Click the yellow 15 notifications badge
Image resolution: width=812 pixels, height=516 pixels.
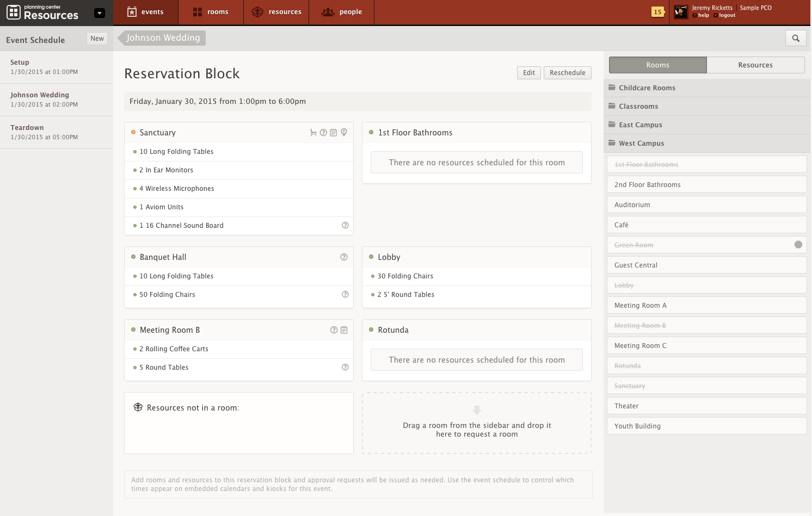click(x=657, y=12)
